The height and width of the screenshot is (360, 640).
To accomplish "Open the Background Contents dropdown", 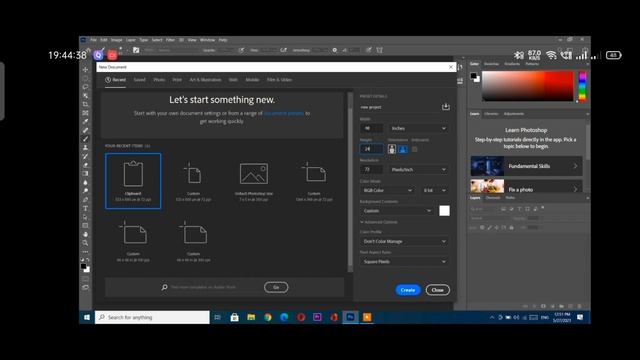I will (397, 211).
